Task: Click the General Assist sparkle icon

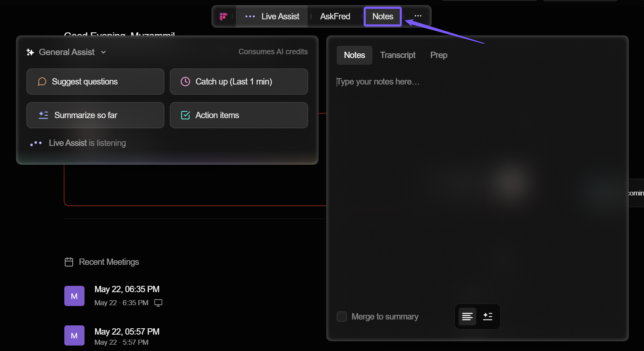Action: [30, 52]
